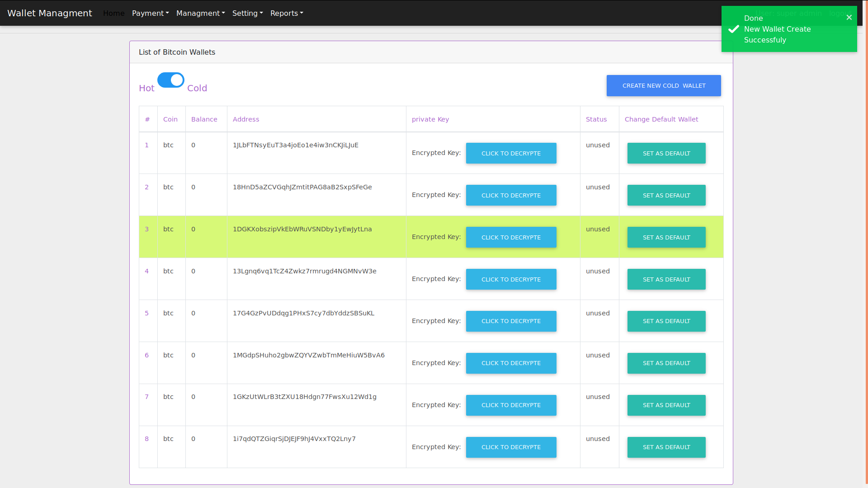Select address 1i7qdQTZGiqrSjDJEJF9hJ4VxxTQ2Lny7
Screen dimensions: 868x488
click(x=294, y=439)
